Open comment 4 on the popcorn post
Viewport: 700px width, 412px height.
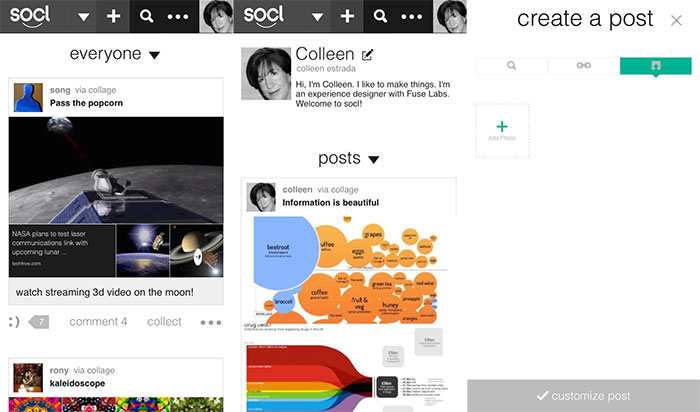[98, 322]
